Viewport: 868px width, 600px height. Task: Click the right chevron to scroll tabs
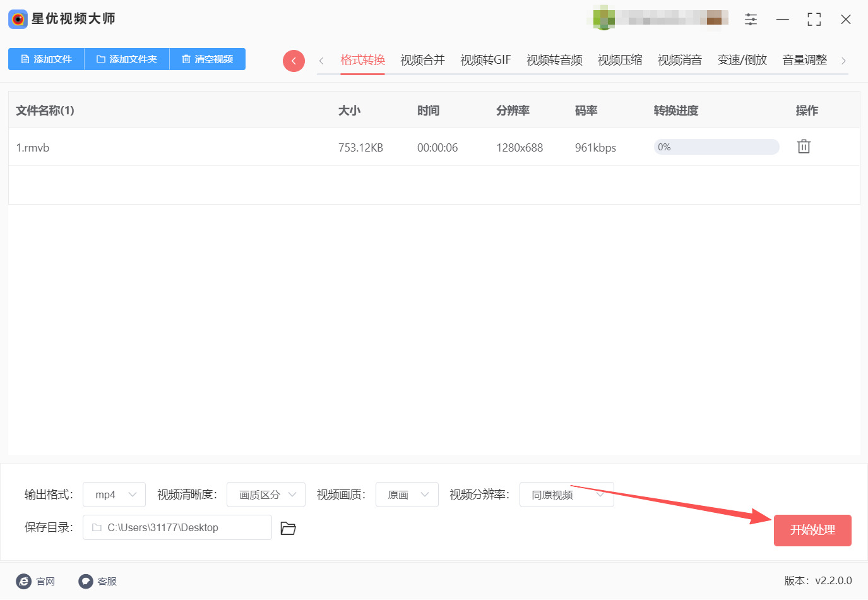(x=844, y=60)
